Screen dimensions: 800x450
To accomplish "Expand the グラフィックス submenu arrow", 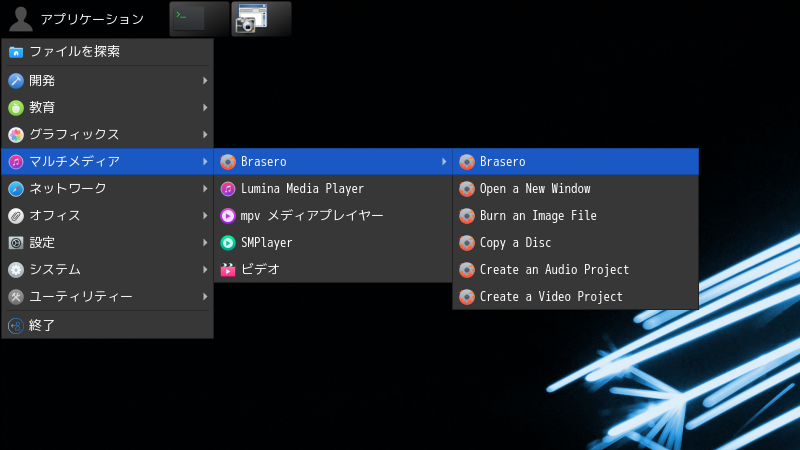I will pyautogui.click(x=205, y=135).
